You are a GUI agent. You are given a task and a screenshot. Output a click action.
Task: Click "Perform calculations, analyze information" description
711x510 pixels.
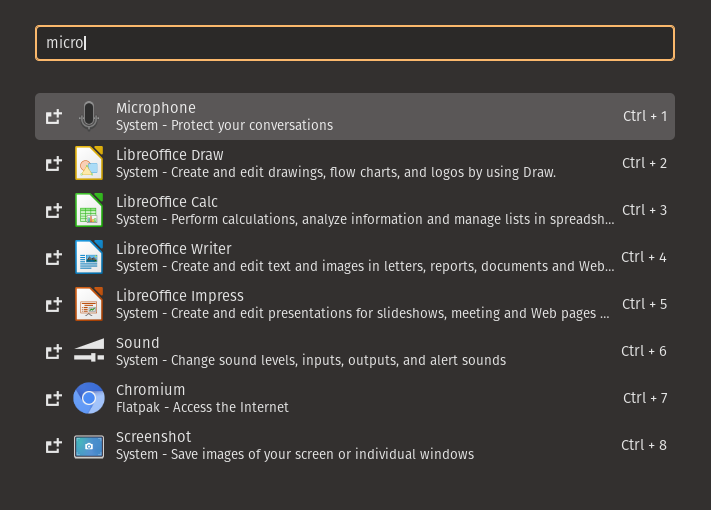coord(365,219)
